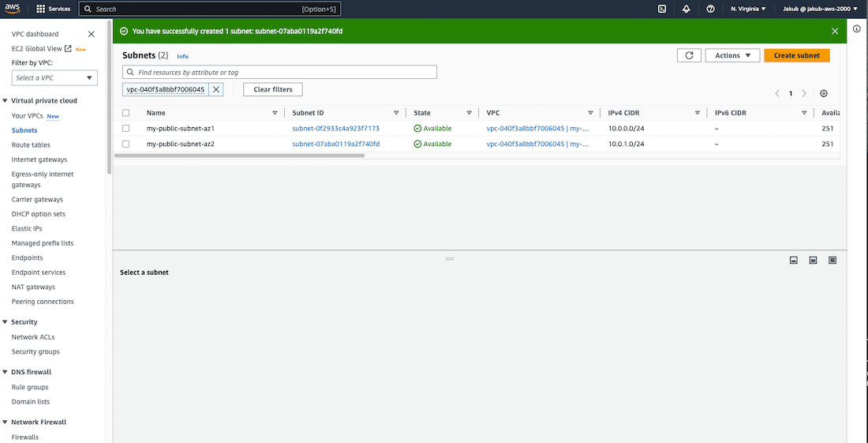Screen dimensions: 868x443
Task: Open Security groups in sidebar
Action: coord(36,351)
